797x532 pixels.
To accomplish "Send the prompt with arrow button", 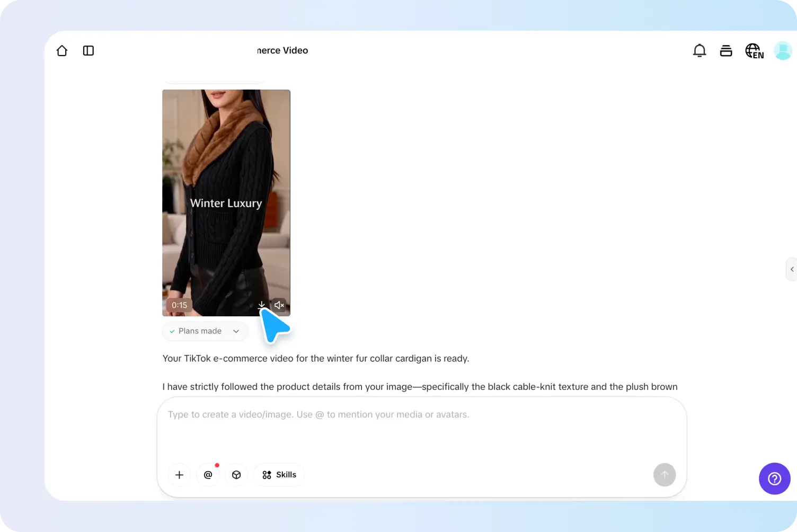I will click(665, 475).
